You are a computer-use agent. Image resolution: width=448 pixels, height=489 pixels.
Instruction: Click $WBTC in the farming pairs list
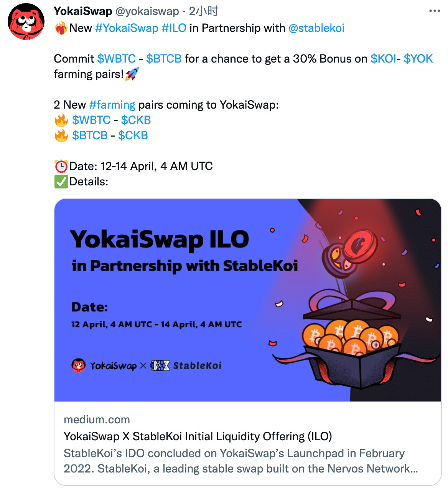[x=91, y=120]
